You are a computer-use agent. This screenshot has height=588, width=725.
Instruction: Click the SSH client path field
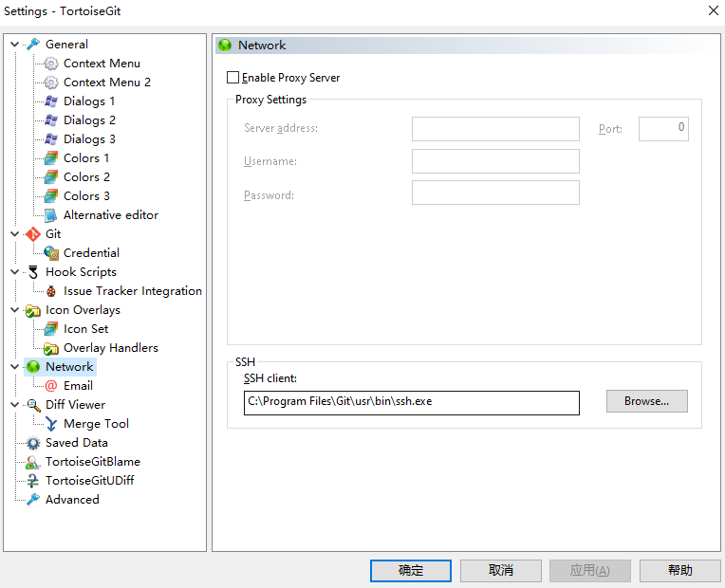(x=412, y=403)
